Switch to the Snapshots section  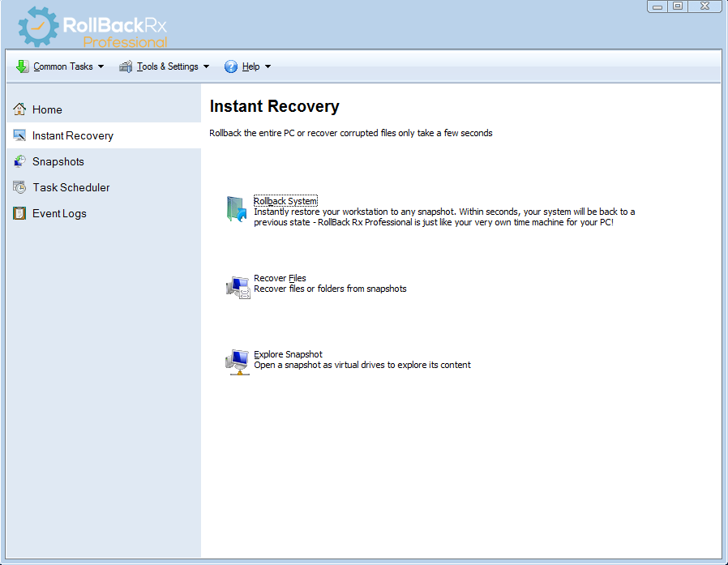58,161
